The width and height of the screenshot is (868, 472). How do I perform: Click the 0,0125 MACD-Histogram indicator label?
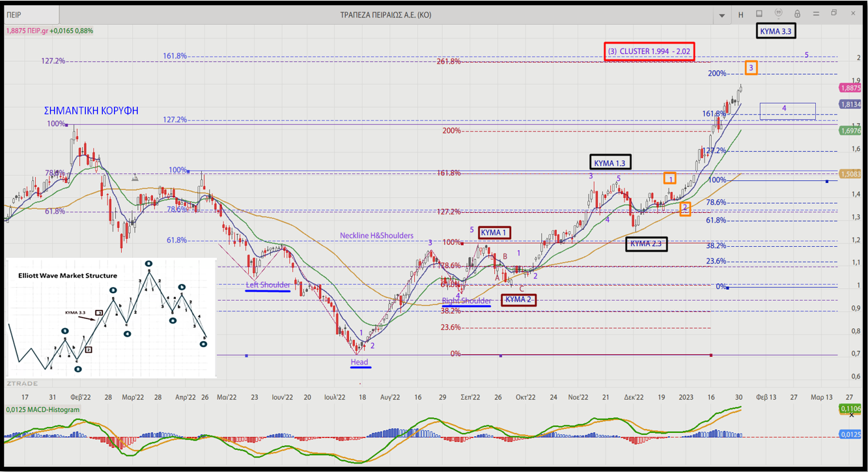42,410
